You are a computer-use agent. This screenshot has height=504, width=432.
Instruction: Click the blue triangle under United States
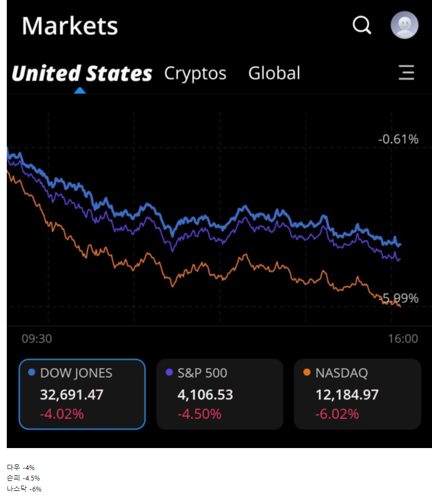point(79,90)
